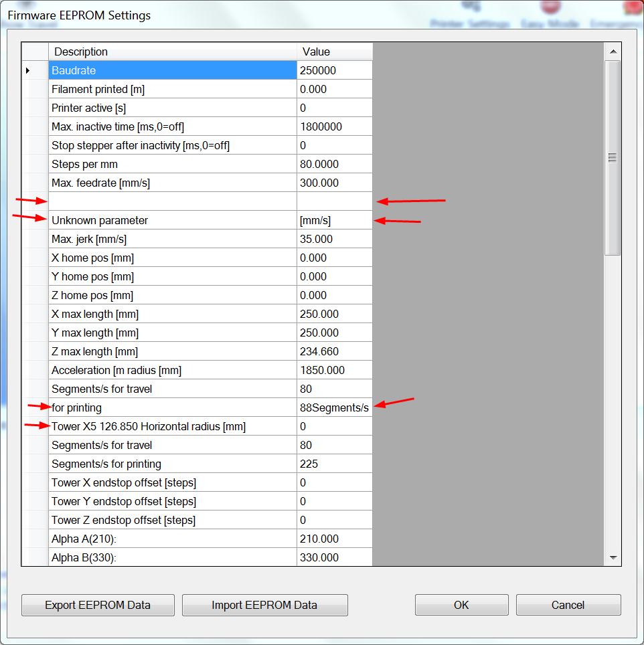
Task: Click Export EEPROM Data button
Action: [x=98, y=605]
